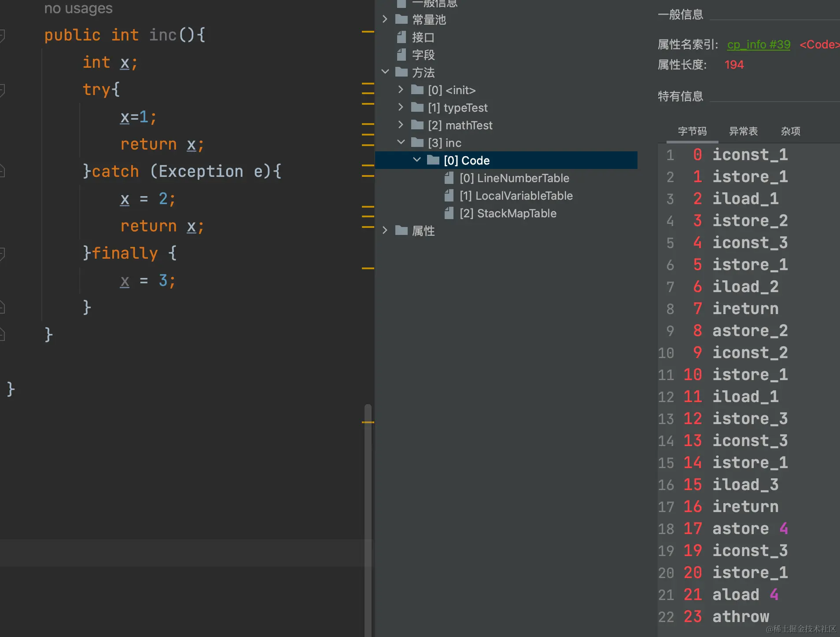Image resolution: width=840 pixels, height=637 pixels.
Task: Expand the [0] <init> method arrow
Action: 401,89
